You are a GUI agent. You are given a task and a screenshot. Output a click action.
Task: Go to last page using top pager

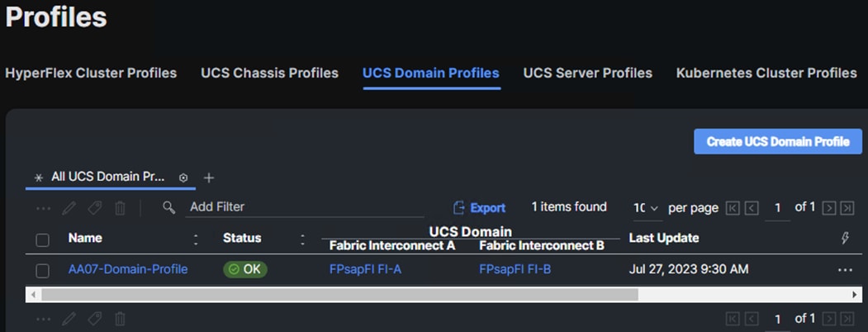coord(847,208)
